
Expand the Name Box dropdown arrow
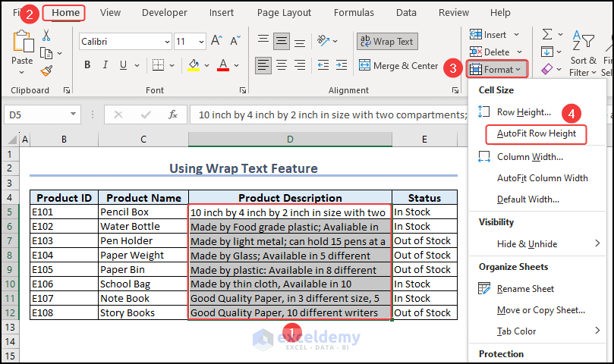click(x=74, y=115)
